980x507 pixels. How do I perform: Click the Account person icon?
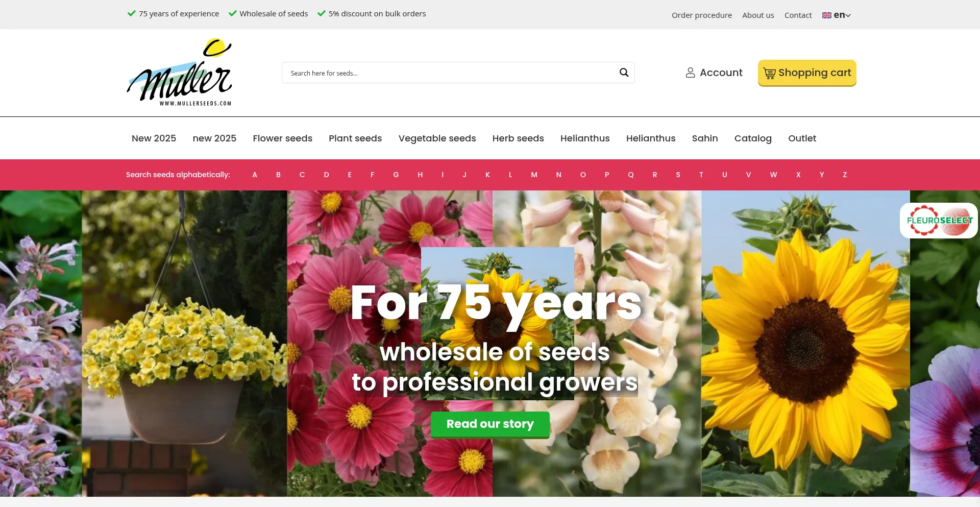coord(690,73)
